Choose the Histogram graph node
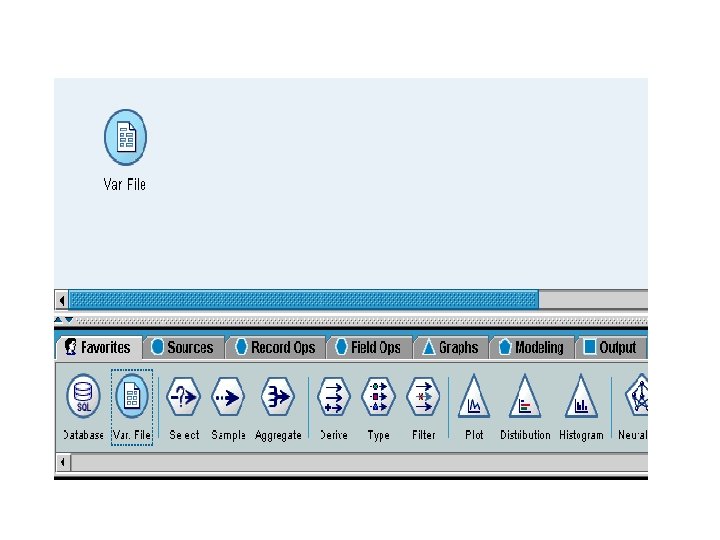Image resolution: width=720 pixels, height=540 pixels. click(x=581, y=397)
